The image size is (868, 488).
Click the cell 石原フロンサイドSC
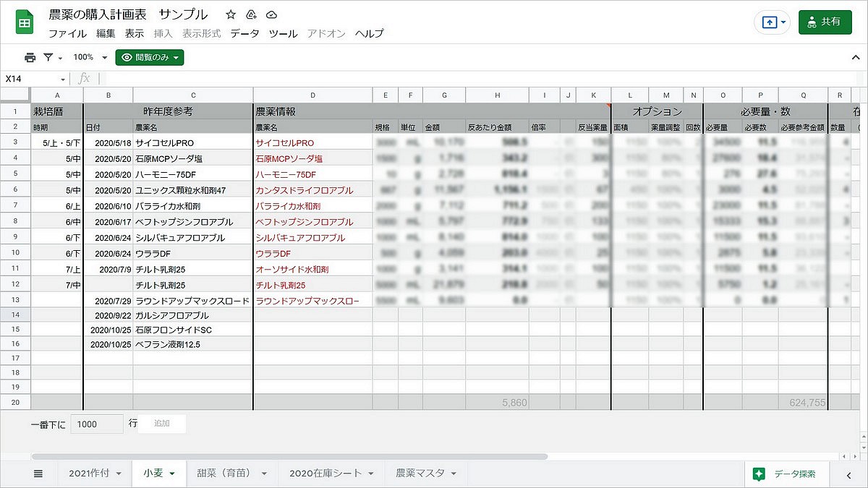pyautogui.click(x=193, y=330)
